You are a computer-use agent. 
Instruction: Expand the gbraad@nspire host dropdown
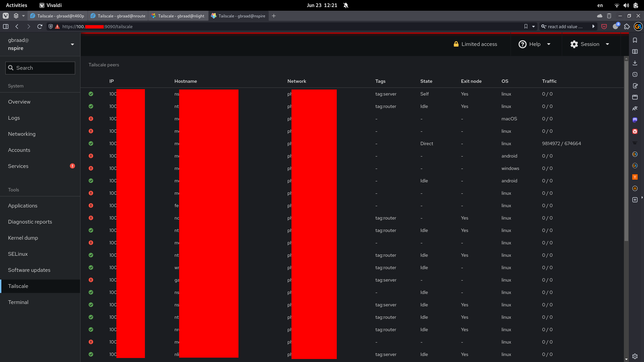click(x=72, y=44)
